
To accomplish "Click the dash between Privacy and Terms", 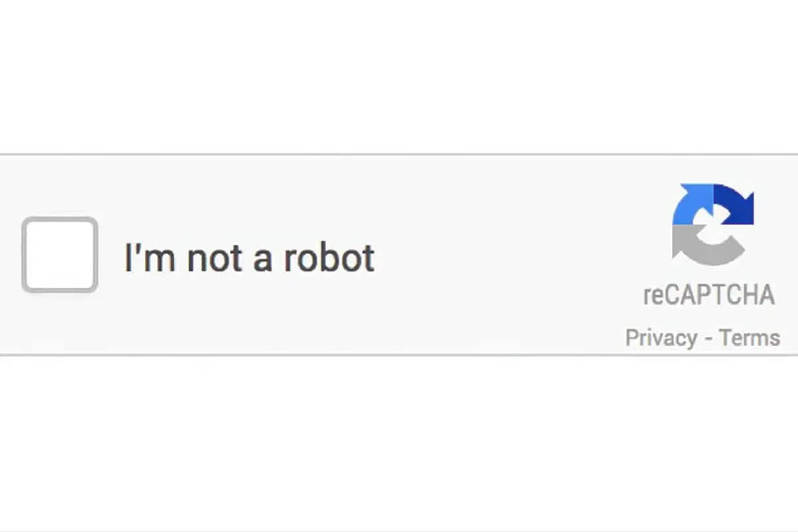I will point(708,338).
